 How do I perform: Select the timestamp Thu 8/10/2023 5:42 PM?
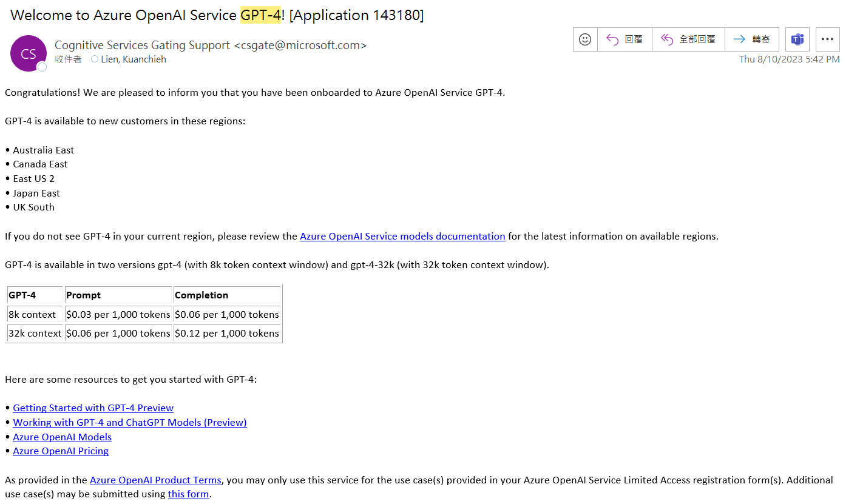pyautogui.click(x=790, y=59)
